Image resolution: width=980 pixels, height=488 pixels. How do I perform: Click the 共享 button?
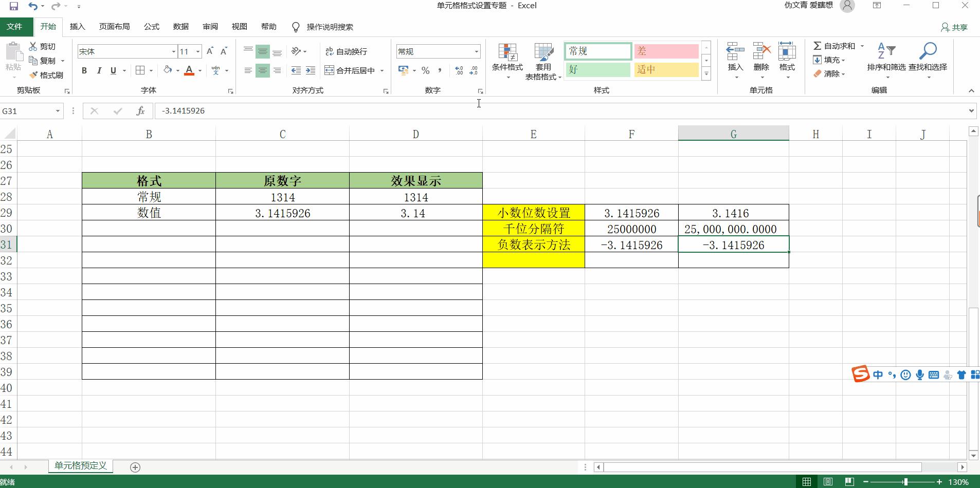(954, 27)
